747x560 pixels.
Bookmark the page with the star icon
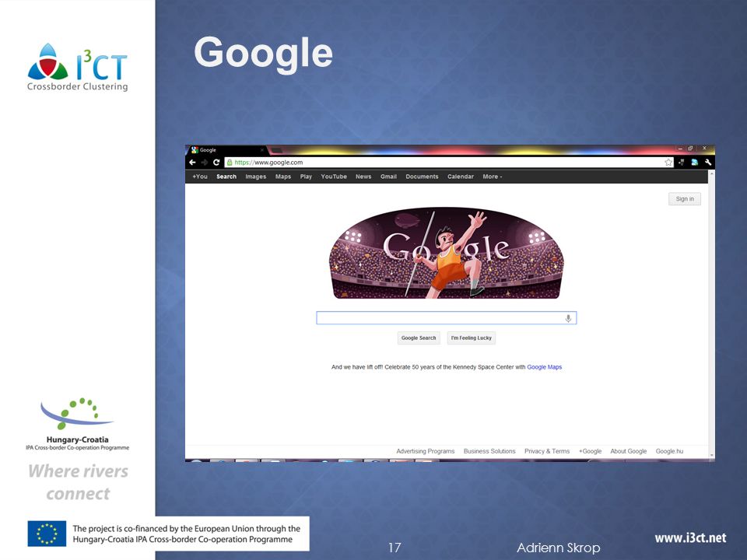(x=668, y=163)
